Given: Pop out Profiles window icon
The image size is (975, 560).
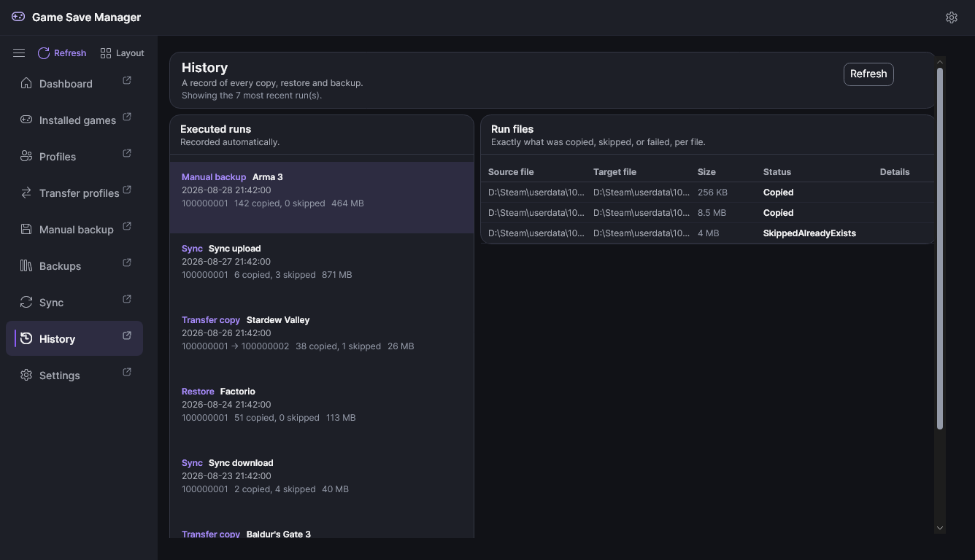Looking at the screenshot, I should pos(127,153).
